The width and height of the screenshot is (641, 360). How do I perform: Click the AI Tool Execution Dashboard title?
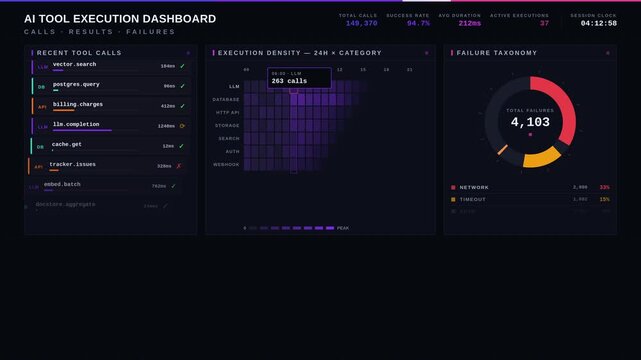tap(120, 19)
